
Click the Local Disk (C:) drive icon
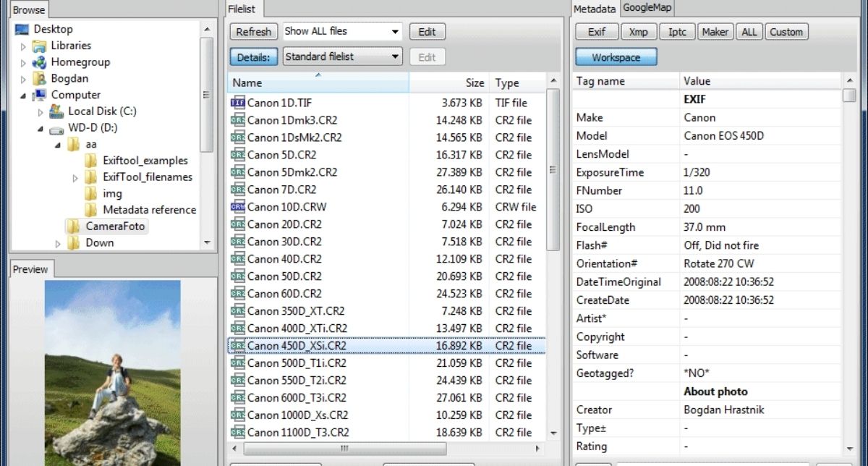56,111
